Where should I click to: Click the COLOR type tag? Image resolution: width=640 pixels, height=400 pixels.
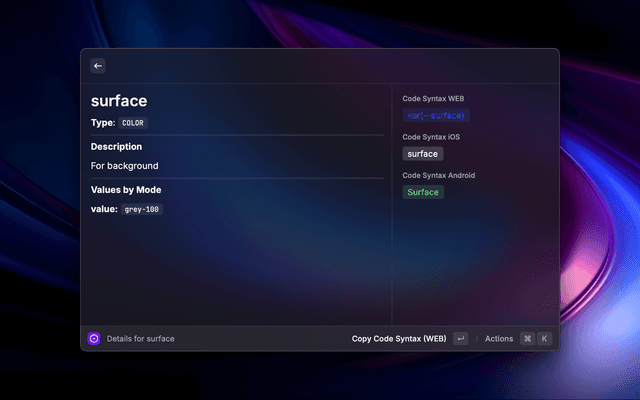tap(133, 123)
